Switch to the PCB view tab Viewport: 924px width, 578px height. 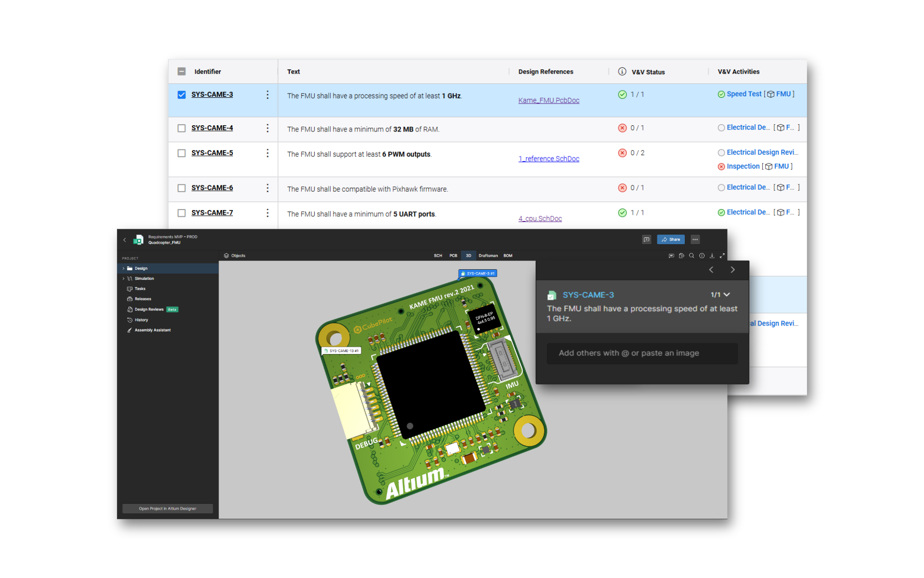tap(453, 256)
